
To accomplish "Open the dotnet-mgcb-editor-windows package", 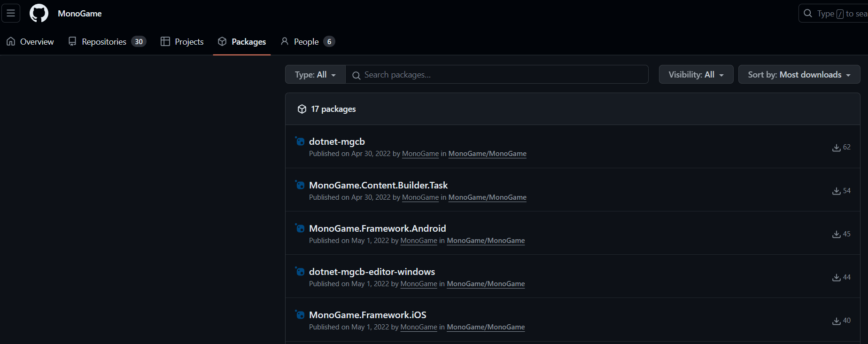I will point(372,272).
